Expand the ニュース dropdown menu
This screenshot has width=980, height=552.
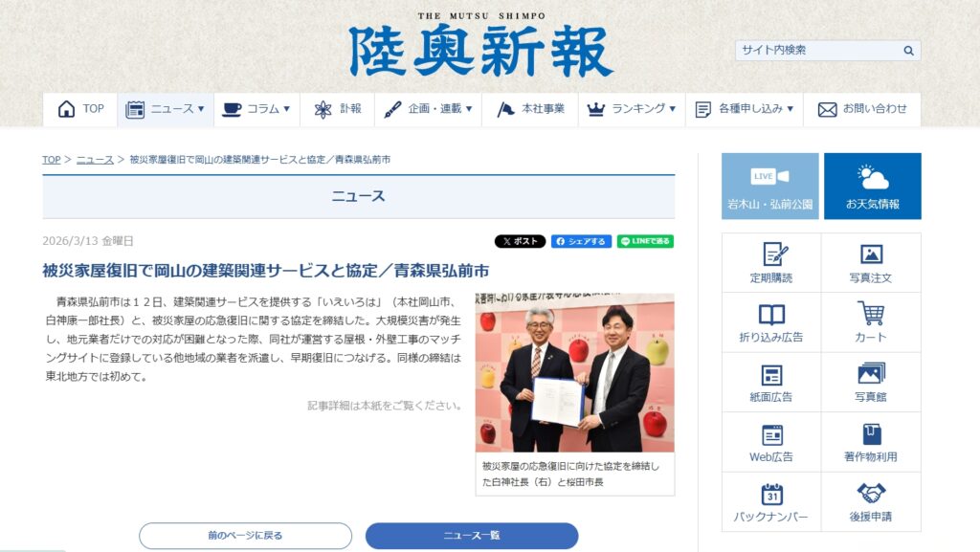(x=166, y=109)
